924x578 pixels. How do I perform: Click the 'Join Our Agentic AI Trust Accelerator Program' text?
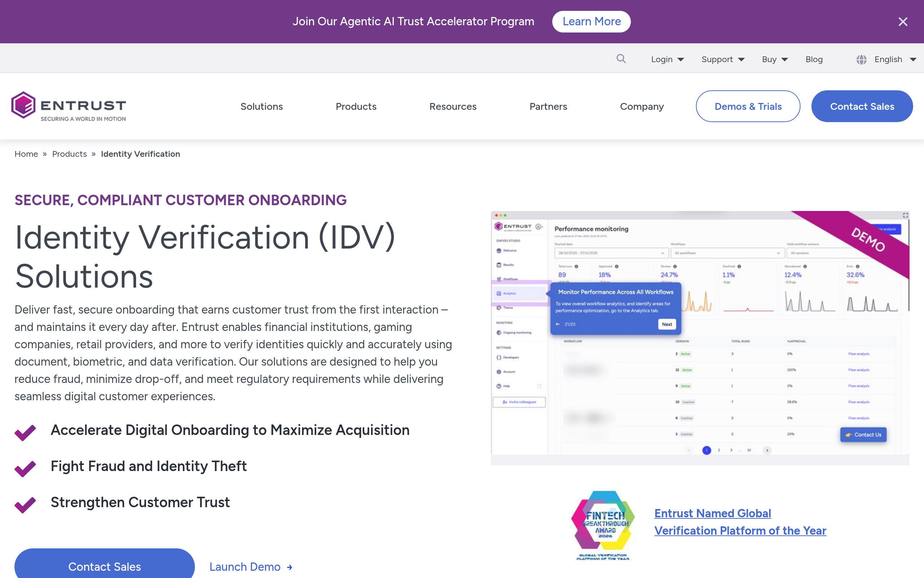tap(413, 21)
